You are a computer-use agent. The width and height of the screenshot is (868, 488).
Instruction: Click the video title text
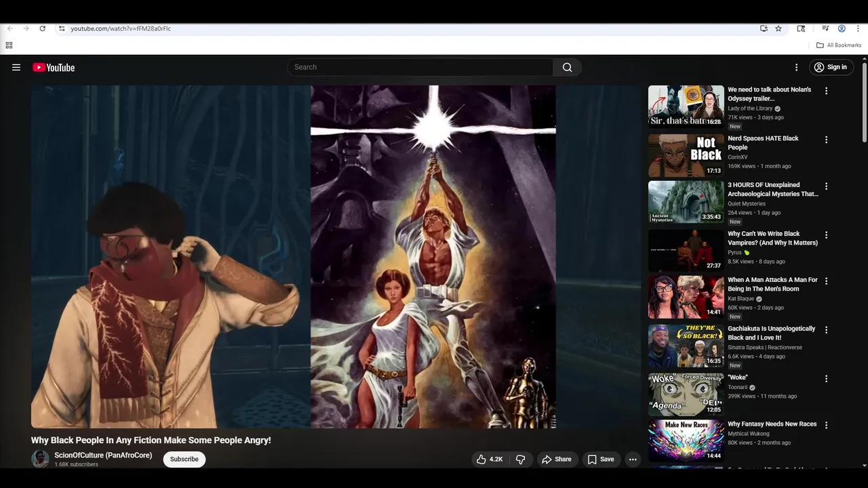(151, 441)
